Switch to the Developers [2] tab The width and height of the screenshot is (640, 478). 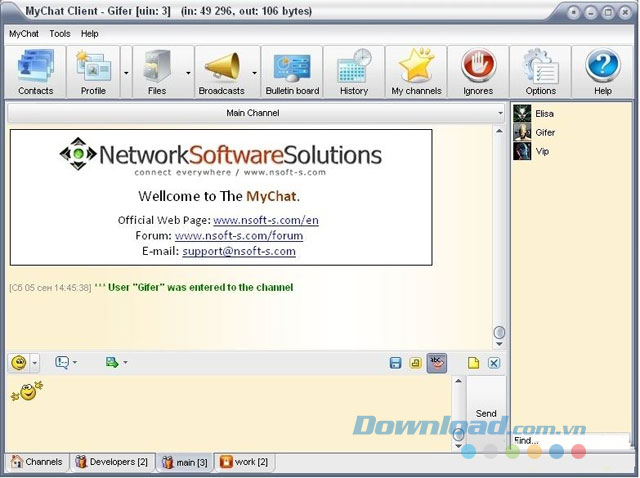tap(112, 462)
